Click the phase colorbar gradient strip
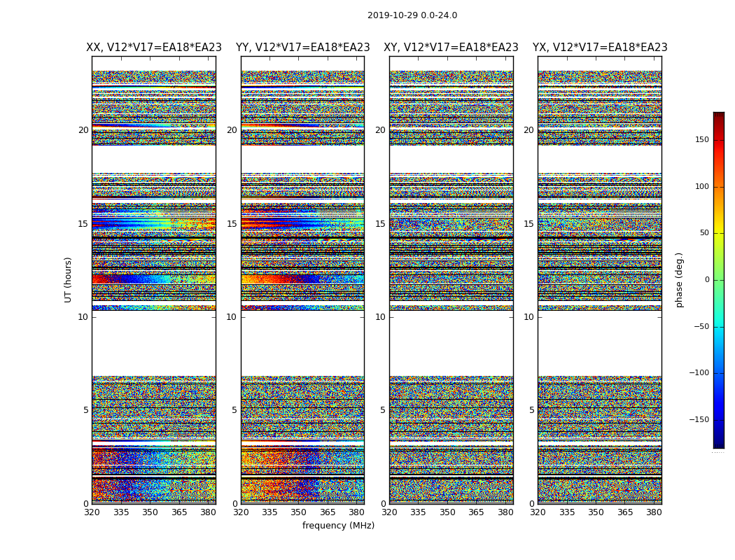 pyautogui.click(x=719, y=280)
